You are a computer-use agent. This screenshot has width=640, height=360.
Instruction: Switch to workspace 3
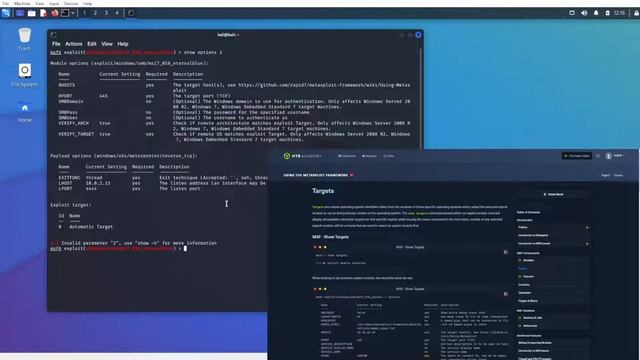(106, 13)
